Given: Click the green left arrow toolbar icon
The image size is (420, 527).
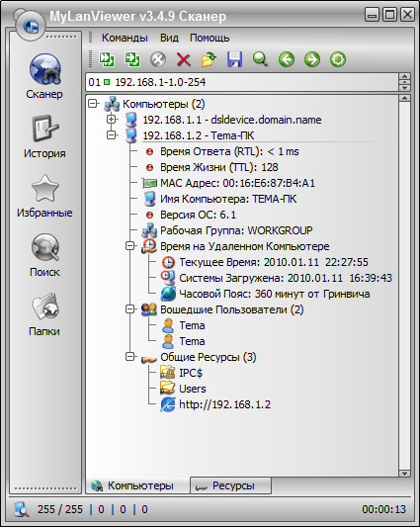Looking at the screenshot, I should click(x=287, y=59).
